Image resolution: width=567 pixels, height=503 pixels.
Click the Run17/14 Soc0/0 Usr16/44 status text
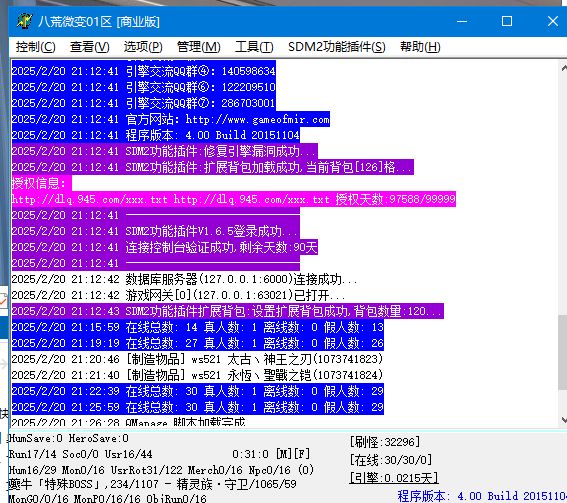[x=80, y=454]
